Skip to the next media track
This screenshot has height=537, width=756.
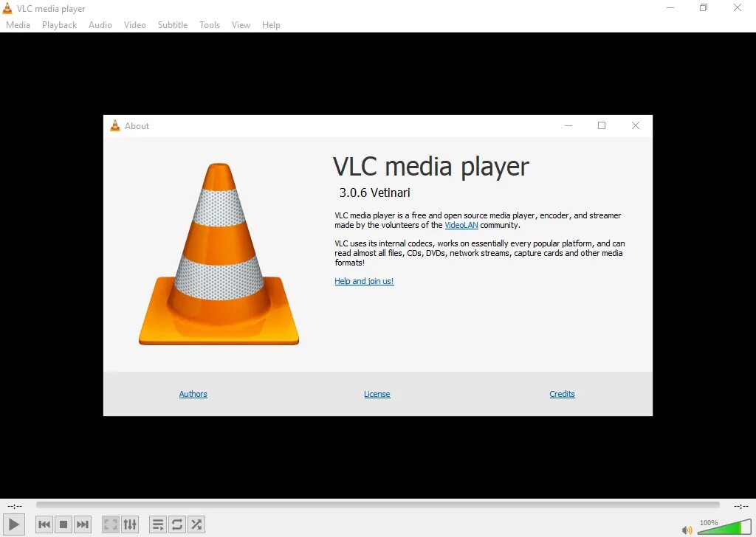point(83,524)
